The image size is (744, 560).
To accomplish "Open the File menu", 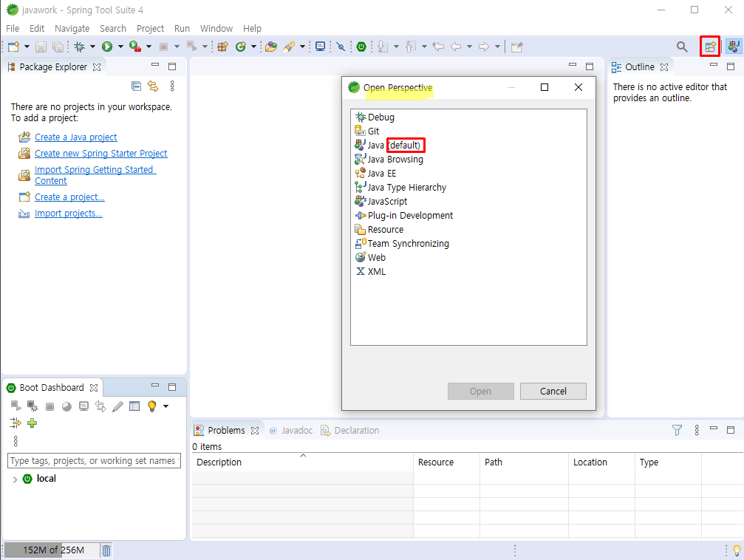I will click(13, 29).
